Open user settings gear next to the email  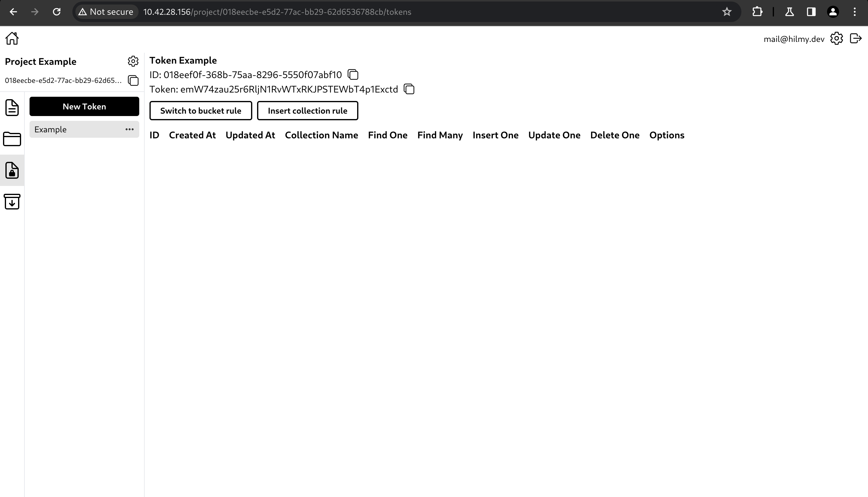(836, 39)
